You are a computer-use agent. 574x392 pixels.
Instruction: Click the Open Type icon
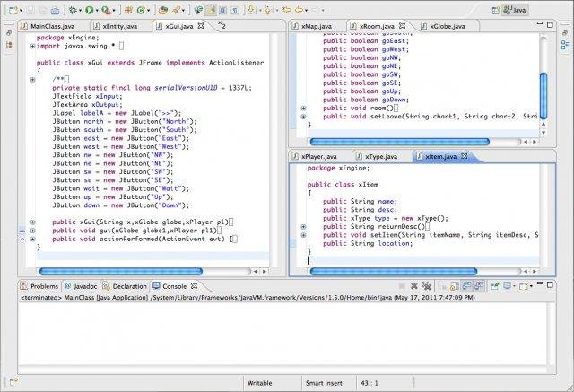coord(163,10)
